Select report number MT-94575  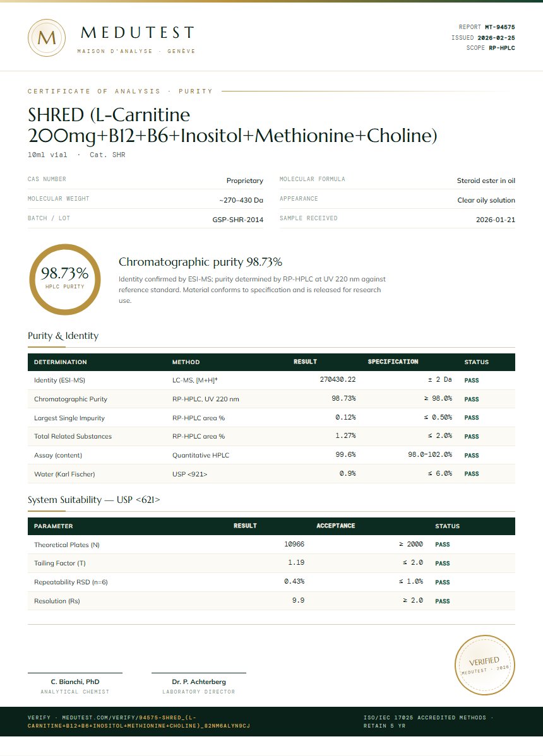coord(499,27)
